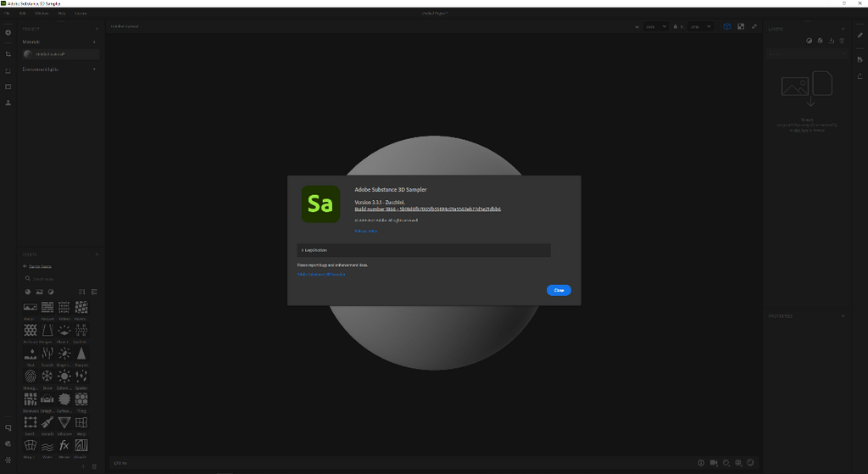
Task: Add asset with plus icon at Assets bottom
Action: coord(84,467)
